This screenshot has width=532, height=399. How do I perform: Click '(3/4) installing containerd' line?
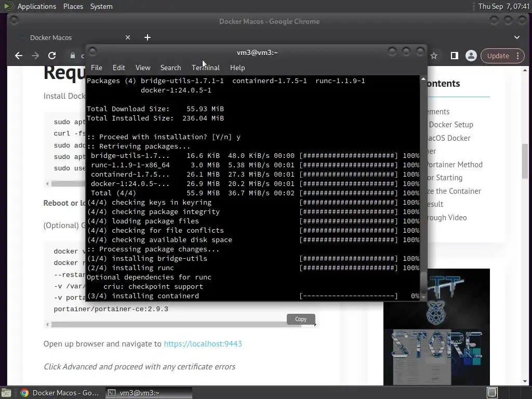[253, 296]
